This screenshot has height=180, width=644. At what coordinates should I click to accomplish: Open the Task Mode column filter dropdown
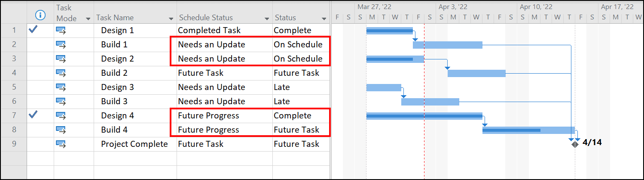(88, 19)
